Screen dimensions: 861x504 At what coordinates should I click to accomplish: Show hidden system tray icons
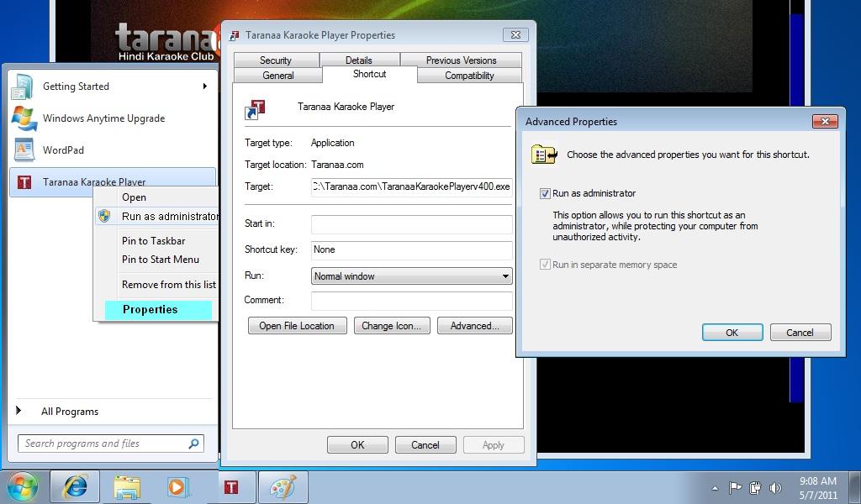(x=715, y=488)
